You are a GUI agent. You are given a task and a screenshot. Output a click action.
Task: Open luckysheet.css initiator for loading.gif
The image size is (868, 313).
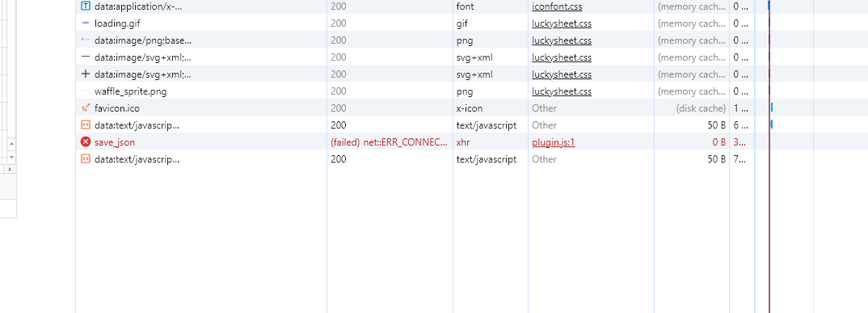point(562,23)
